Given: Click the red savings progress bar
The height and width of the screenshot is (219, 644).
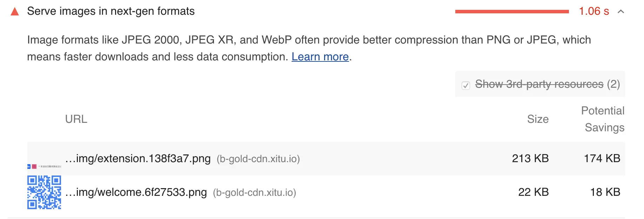Looking at the screenshot, I should 512,12.
